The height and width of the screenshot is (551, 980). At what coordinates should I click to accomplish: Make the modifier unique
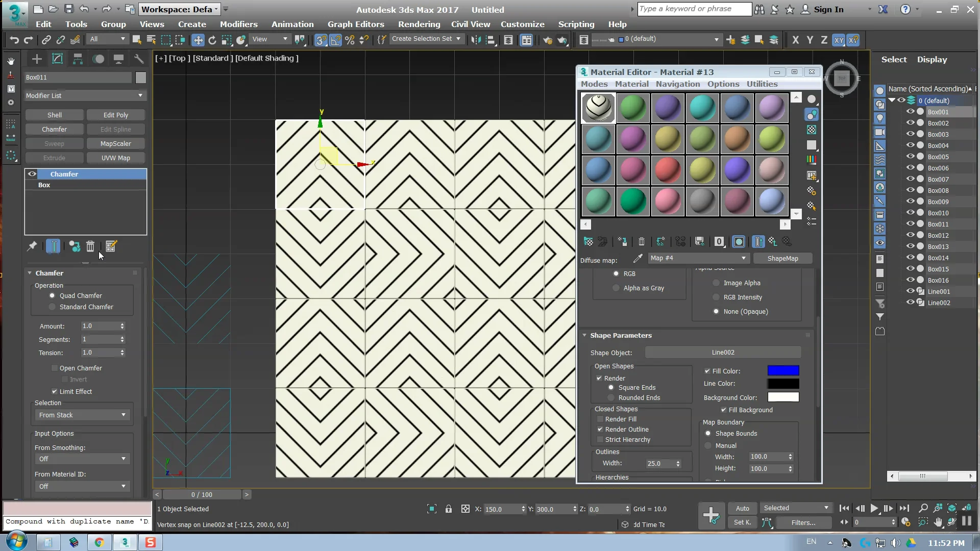(75, 246)
